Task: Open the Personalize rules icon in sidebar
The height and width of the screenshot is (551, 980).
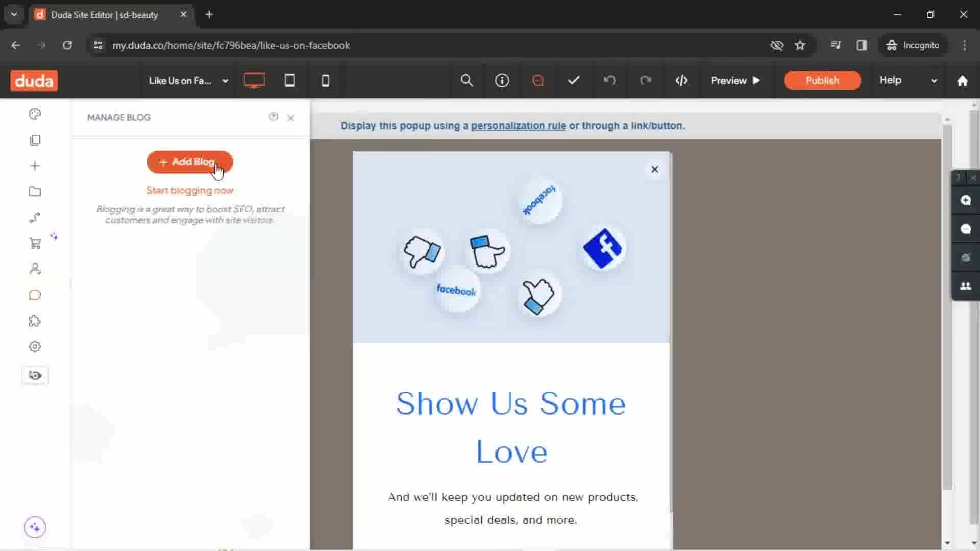Action: [35, 218]
